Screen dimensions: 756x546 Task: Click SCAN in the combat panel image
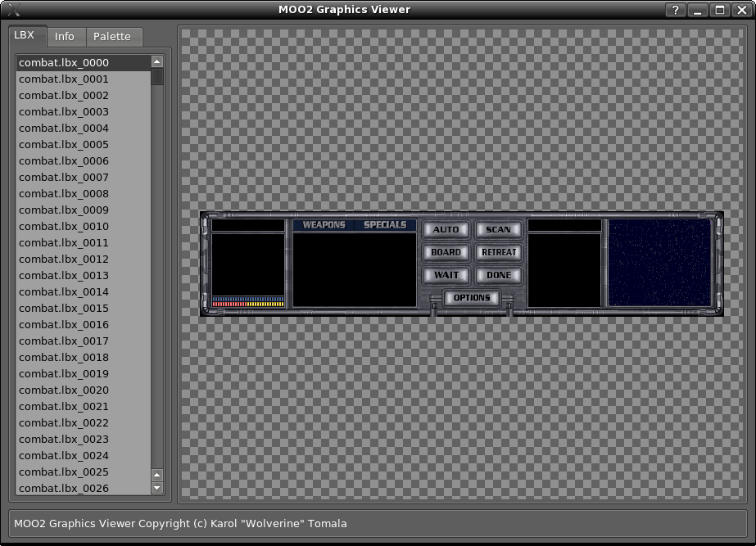point(499,229)
